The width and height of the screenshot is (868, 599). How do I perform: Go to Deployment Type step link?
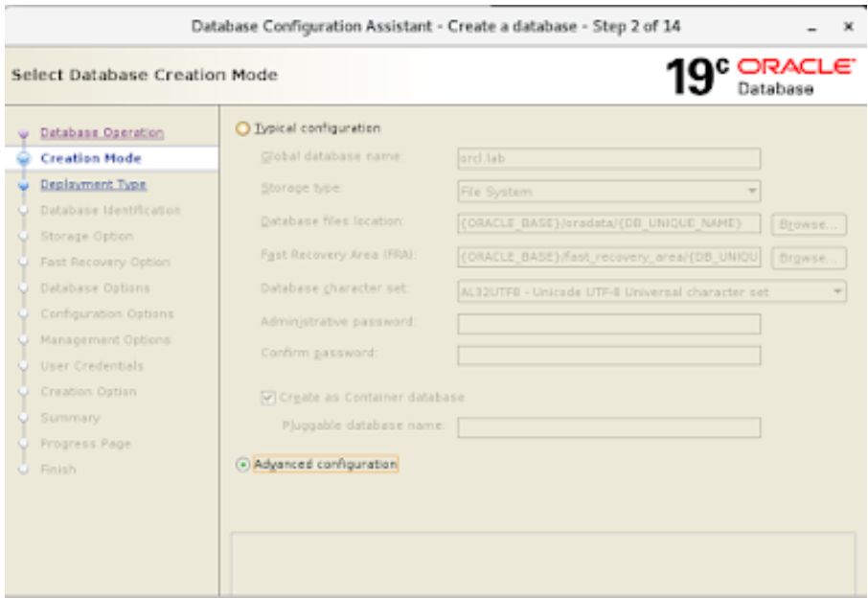(93, 184)
